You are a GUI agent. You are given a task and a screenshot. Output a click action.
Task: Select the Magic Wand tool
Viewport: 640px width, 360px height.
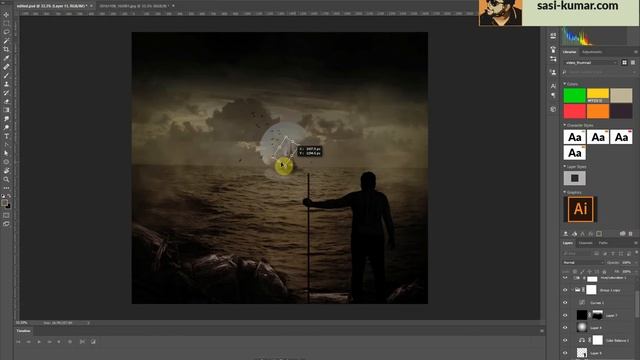(6, 40)
